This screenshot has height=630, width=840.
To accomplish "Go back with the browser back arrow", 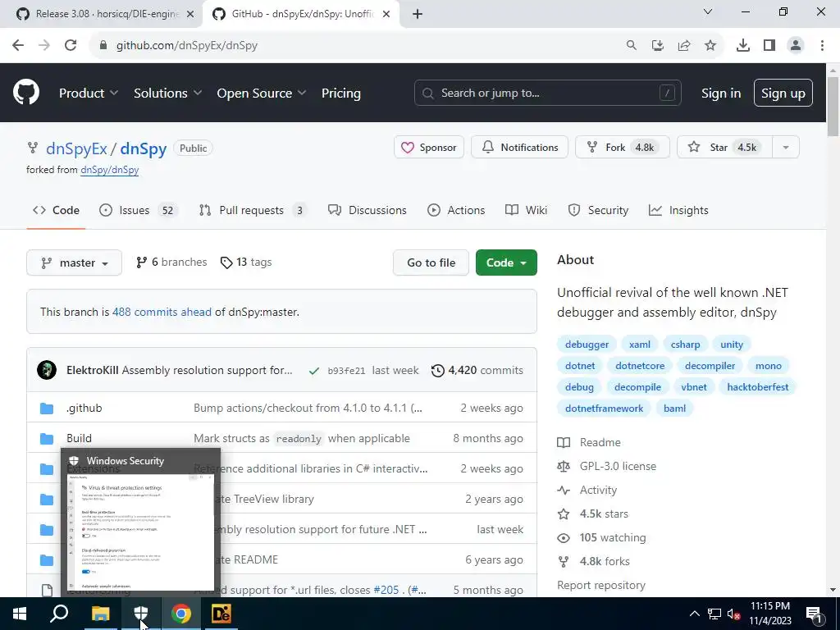I will (x=18, y=46).
